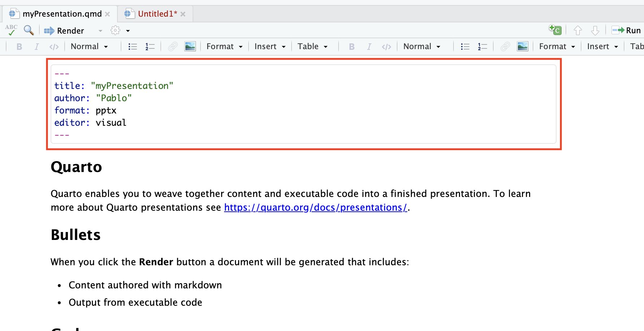Open the right Format menu

(557, 47)
